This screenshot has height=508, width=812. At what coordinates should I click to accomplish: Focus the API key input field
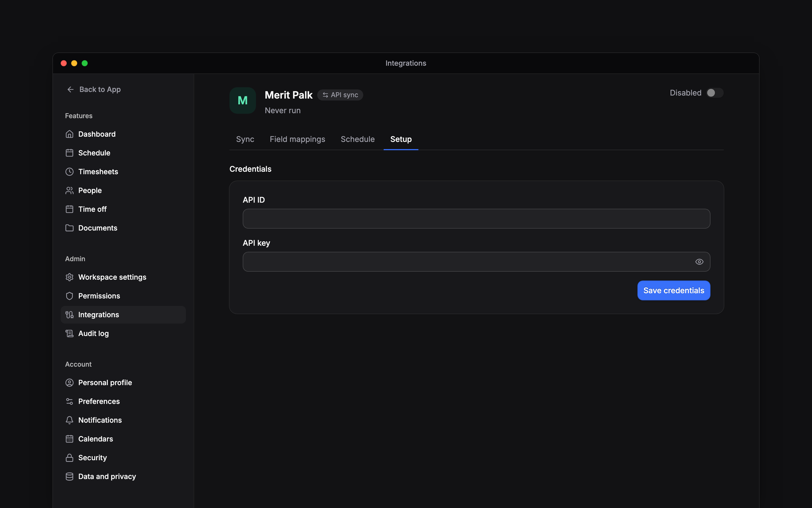[x=476, y=262]
